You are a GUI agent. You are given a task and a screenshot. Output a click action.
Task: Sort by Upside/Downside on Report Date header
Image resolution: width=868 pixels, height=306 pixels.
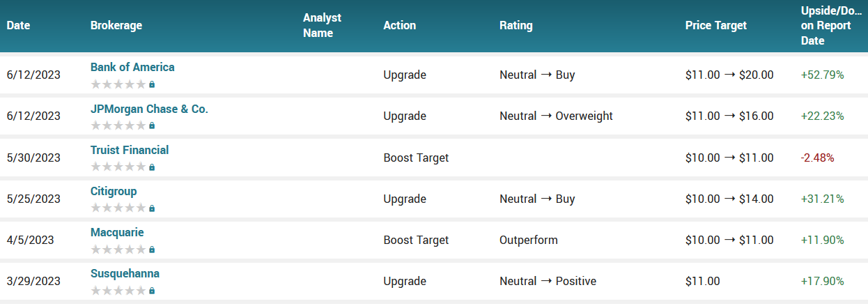coord(832,25)
